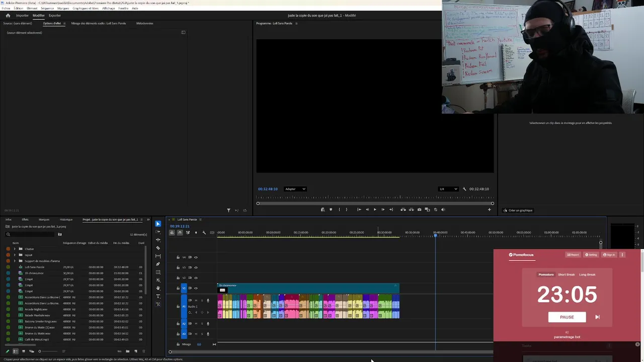
Task: Click the new item icon in Project panel
Action: click(x=135, y=351)
